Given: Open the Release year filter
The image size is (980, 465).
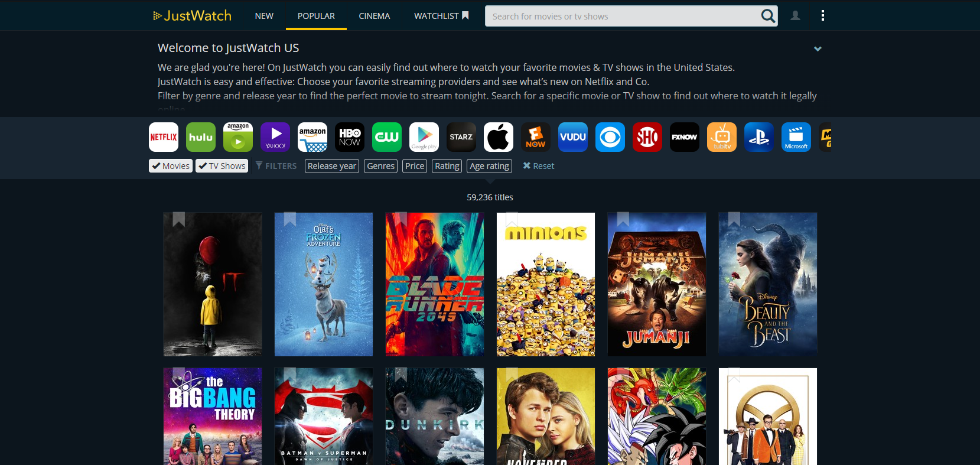Looking at the screenshot, I should coord(332,166).
